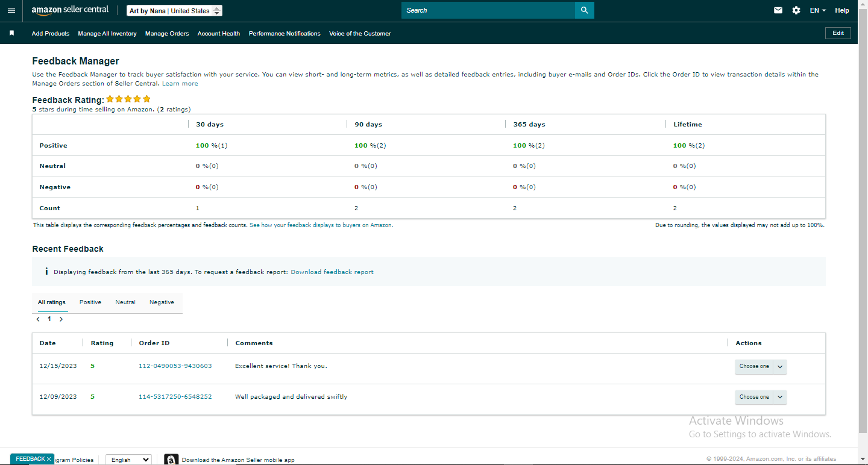Follow the Learn more link
This screenshot has height=465, width=868.
(x=180, y=84)
